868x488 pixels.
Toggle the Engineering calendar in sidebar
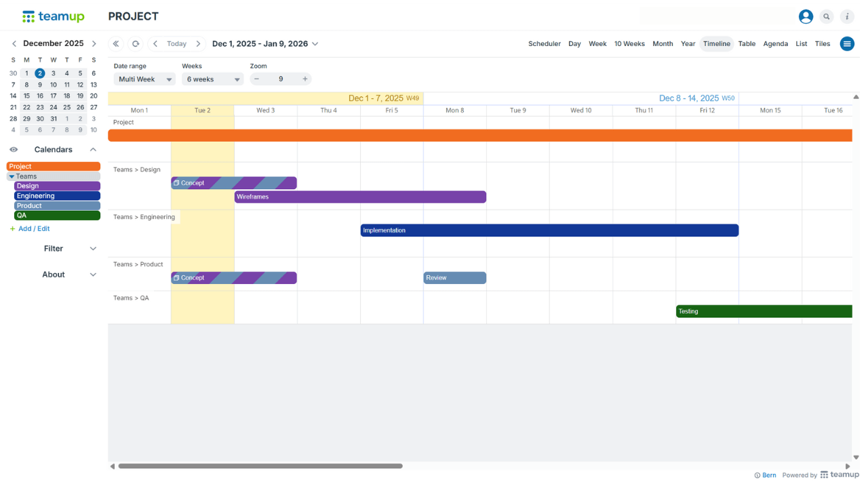tap(57, 196)
